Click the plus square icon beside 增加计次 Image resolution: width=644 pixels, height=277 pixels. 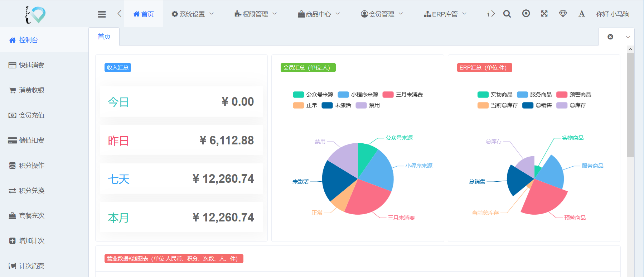point(13,241)
